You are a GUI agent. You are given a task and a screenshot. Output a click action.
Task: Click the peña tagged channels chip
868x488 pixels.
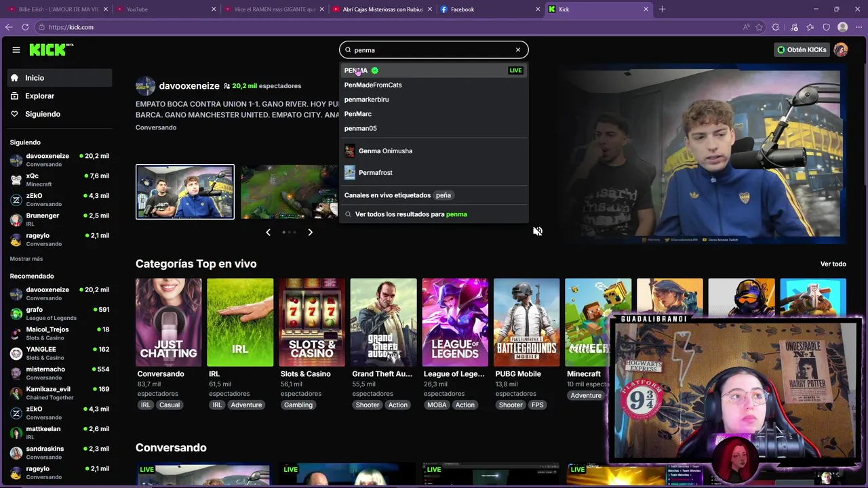[x=443, y=195]
